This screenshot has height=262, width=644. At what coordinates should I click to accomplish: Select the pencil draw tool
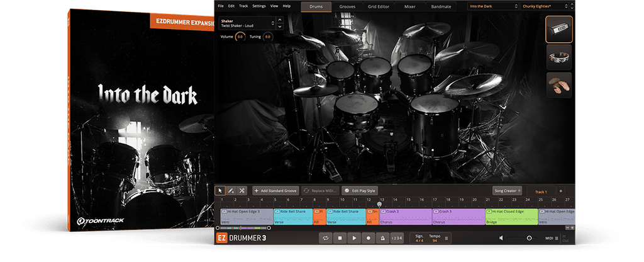[x=231, y=191]
